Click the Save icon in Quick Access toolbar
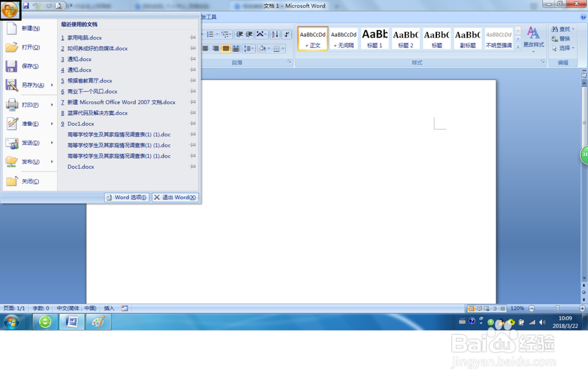Viewport: 588px width, 382px height. pyautogui.click(x=26, y=6)
